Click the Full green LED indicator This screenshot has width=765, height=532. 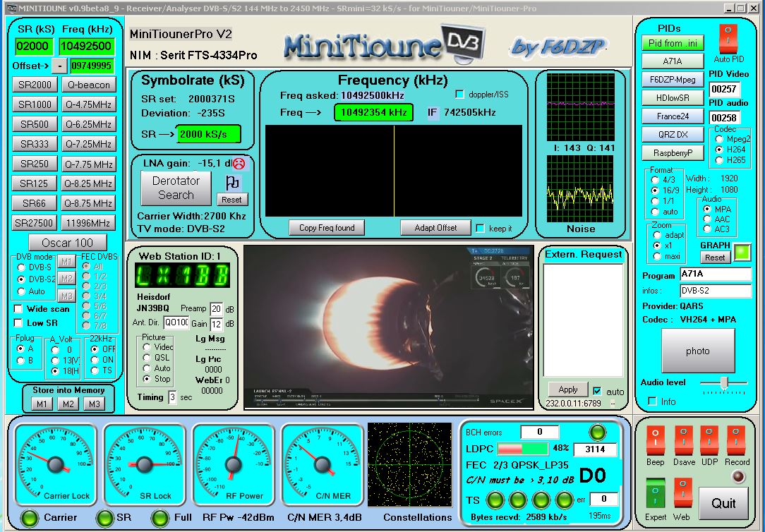[x=159, y=518]
